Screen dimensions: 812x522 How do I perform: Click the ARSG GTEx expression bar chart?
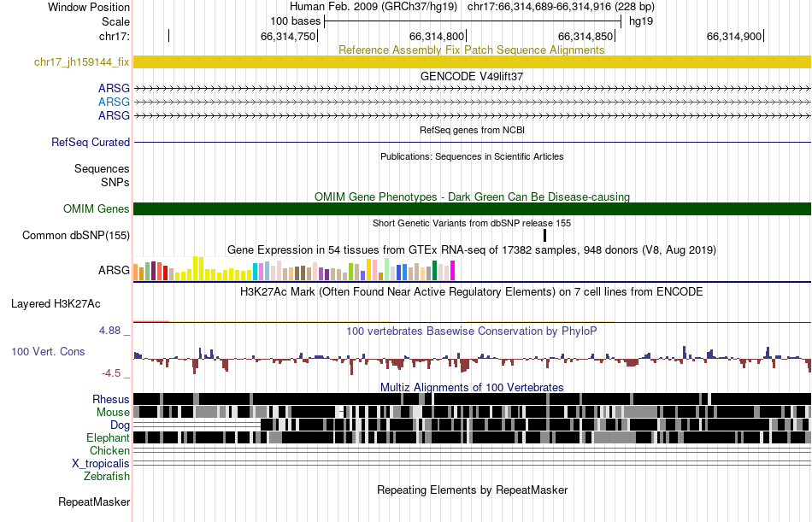[x=294, y=269]
